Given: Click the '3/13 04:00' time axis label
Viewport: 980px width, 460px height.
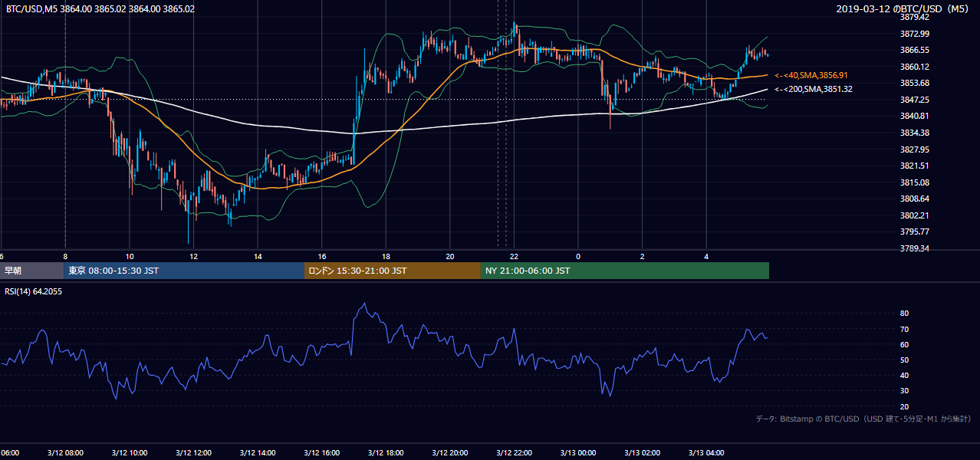Looking at the screenshot, I should click(706, 453).
